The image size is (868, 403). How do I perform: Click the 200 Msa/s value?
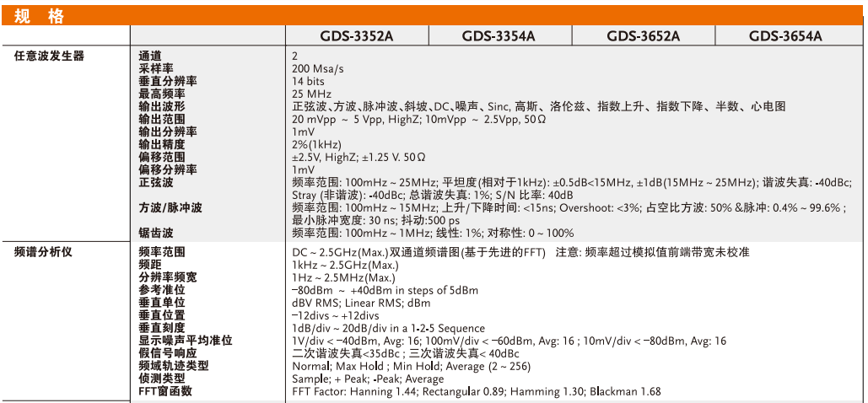[x=318, y=69]
